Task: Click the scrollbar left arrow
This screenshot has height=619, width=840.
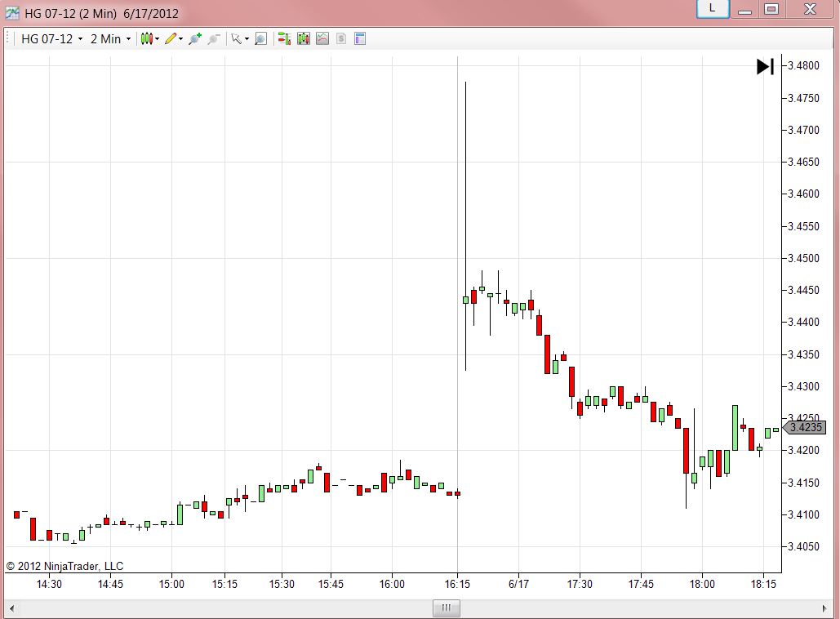Action: click(x=11, y=608)
